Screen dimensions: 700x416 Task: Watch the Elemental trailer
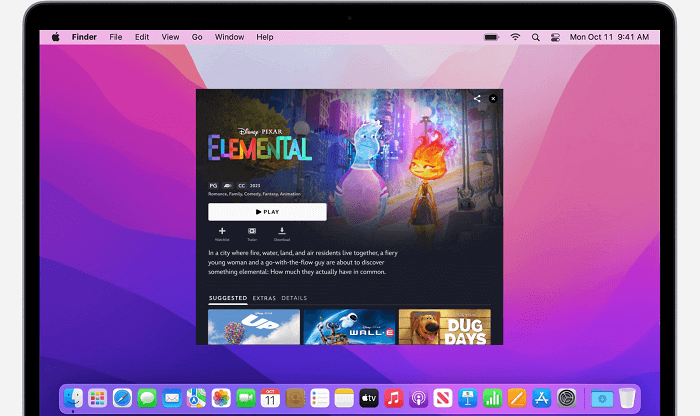(252, 233)
